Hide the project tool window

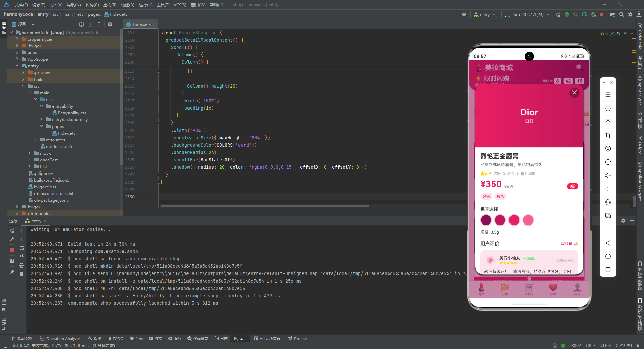(119, 24)
